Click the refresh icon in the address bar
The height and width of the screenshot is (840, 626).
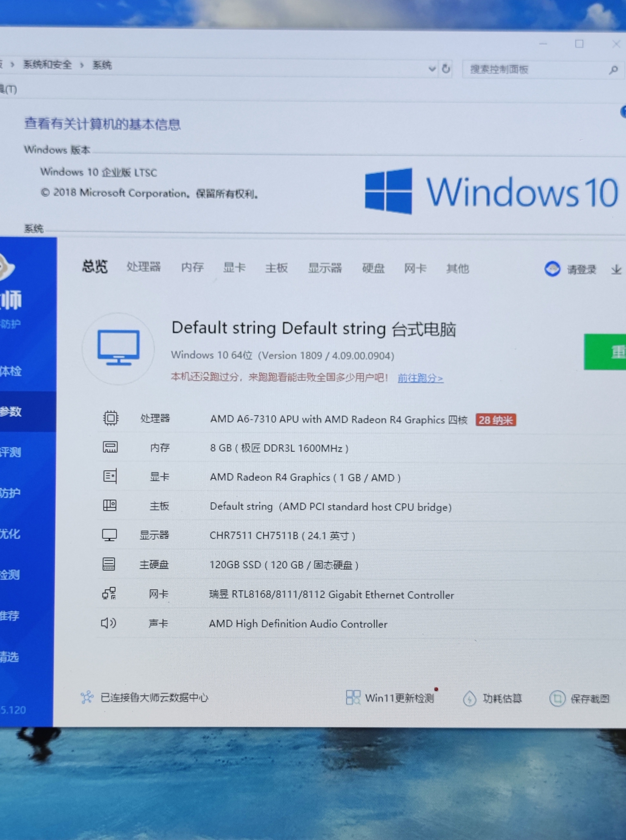coord(446,69)
